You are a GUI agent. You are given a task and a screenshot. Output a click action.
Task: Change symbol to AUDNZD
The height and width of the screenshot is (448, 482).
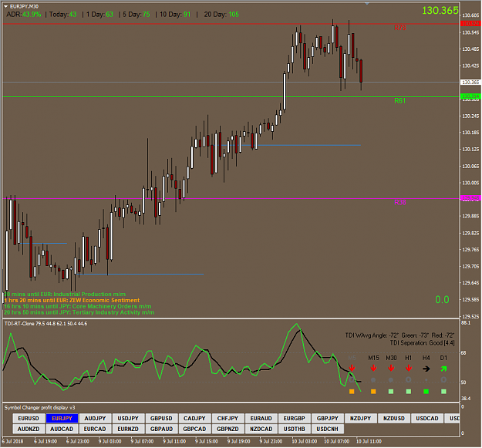click(x=29, y=429)
